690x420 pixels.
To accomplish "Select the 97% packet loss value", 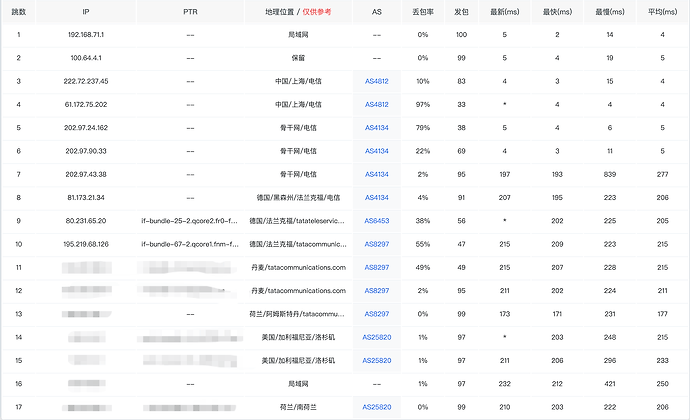I will pyautogui.click(x=423, y=104).
